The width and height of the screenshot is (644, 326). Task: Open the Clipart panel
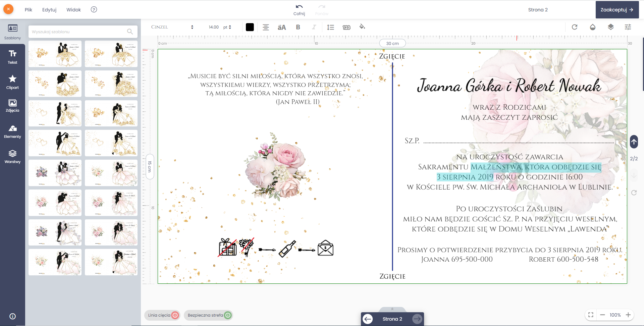point(12,82)
